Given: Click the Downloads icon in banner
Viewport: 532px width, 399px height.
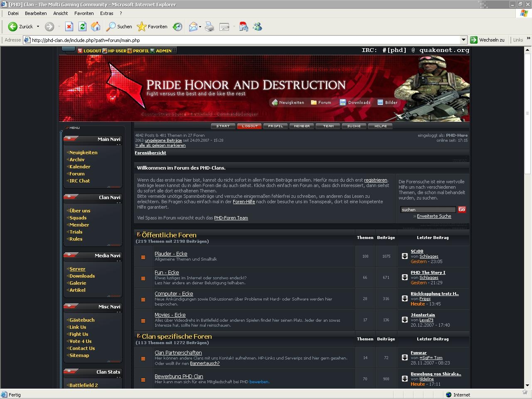Looking at the screenshot, I should [343, 103].
